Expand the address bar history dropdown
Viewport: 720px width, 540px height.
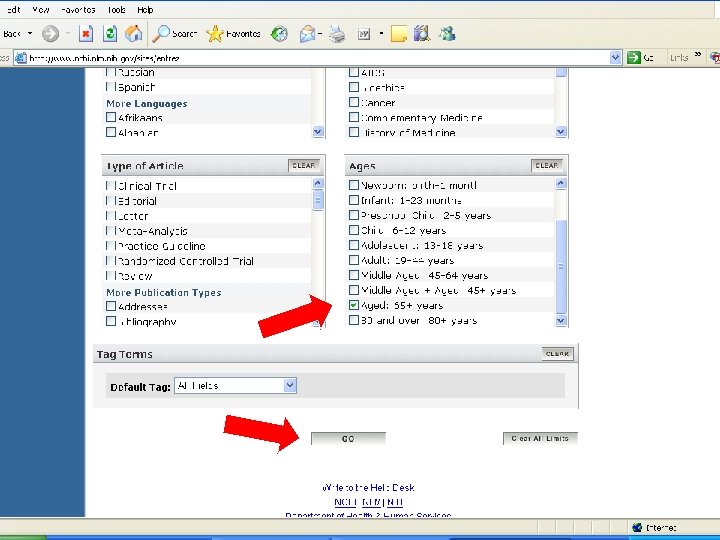[x=615, y=57]
